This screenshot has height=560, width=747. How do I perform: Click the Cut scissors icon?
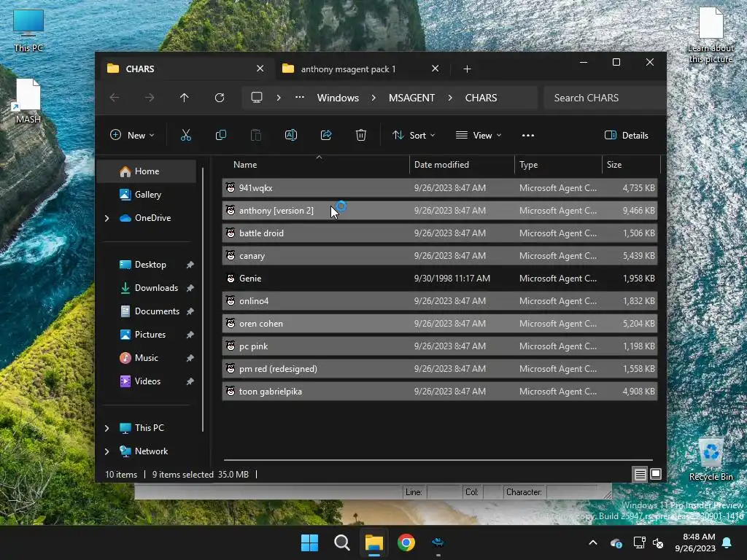coord(186,135)
